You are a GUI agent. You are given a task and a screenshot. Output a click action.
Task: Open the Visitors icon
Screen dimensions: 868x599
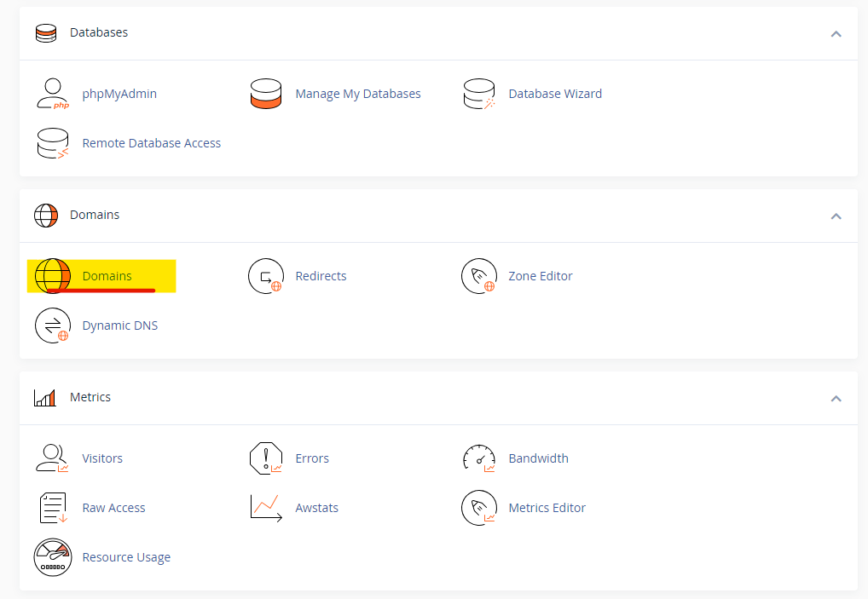point(52,458)
